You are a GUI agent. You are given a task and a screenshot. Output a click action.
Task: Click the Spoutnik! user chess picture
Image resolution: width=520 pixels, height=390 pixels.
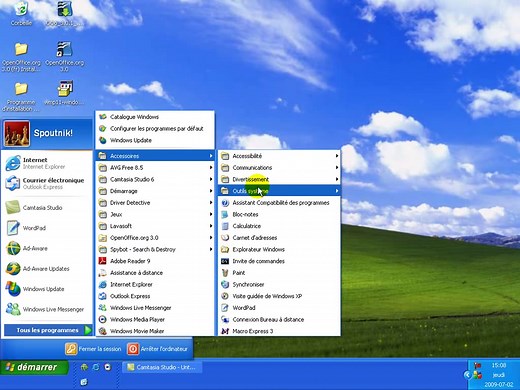pyautogui.click(x=17, y=134)
